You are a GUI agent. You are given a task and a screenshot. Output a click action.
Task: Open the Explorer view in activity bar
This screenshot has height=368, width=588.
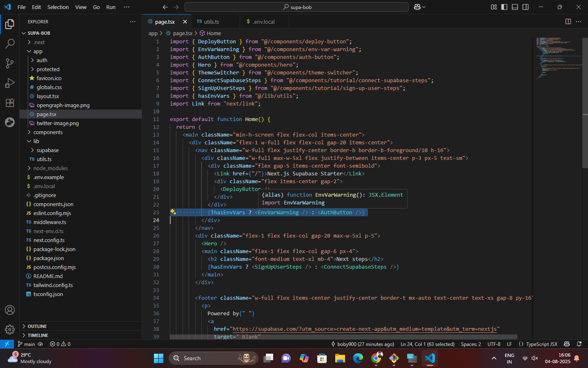coord(10,24)
